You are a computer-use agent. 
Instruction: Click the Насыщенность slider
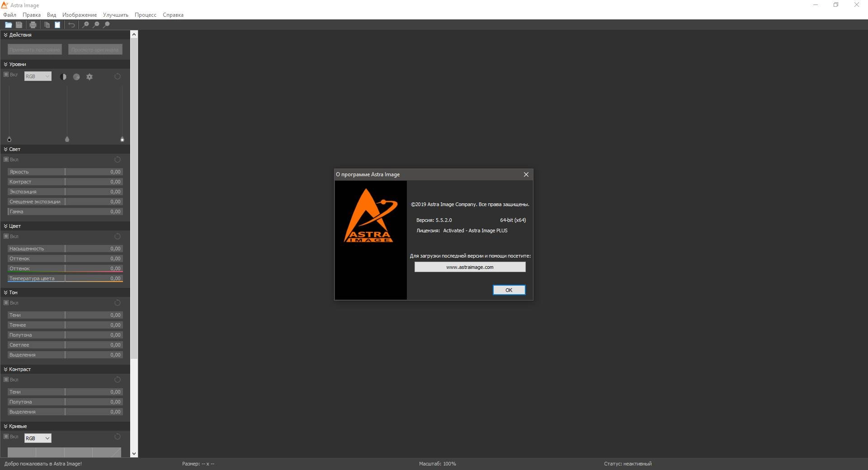tap(65, 249)
